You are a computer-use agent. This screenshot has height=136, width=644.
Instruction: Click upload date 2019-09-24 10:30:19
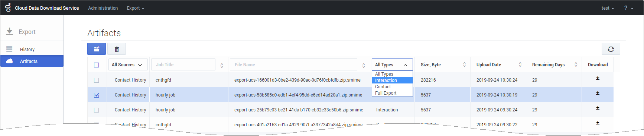(x=497, y=95)
